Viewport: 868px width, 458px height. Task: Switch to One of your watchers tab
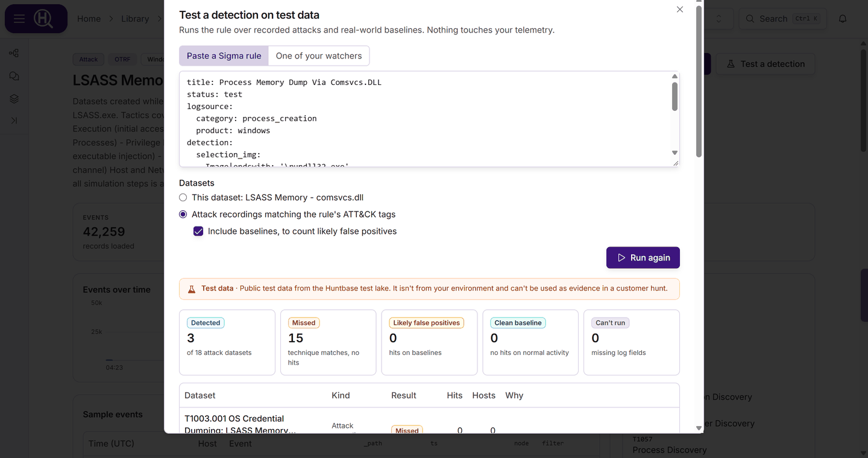(319, 55)
